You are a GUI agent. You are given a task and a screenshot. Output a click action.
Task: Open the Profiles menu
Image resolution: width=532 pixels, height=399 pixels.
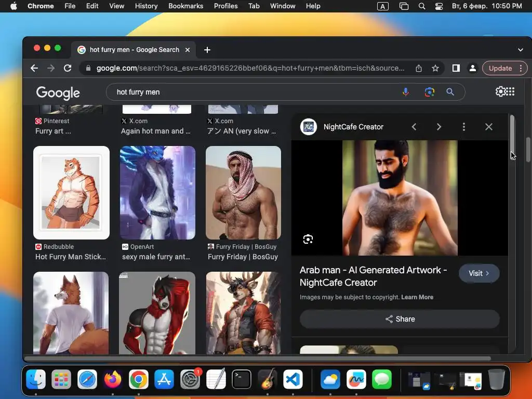(225, 6)
